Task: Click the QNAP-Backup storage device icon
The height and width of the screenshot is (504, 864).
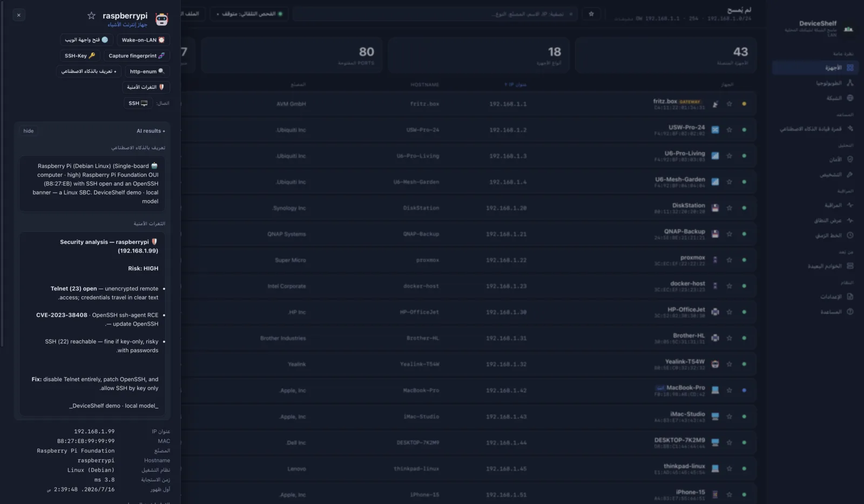Action: (x=715, y=234)
